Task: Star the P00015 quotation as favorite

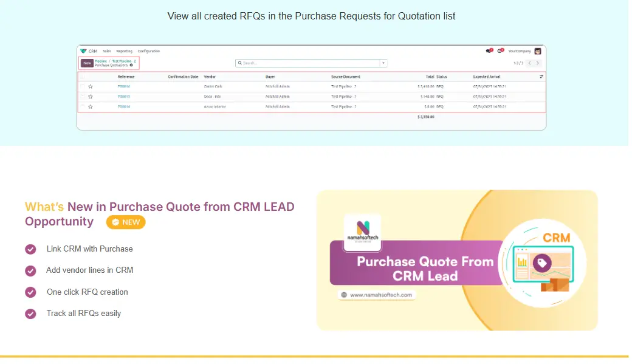Action: point(91,97)
